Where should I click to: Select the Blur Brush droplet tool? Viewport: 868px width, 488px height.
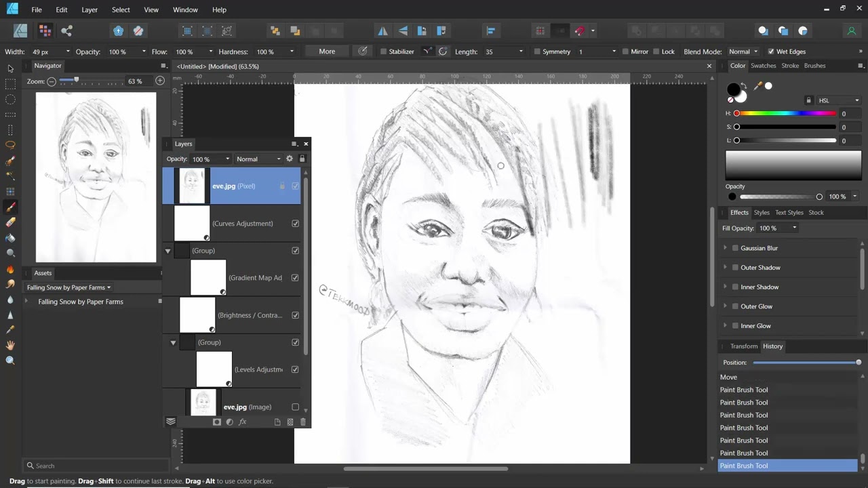click(10, 300)
